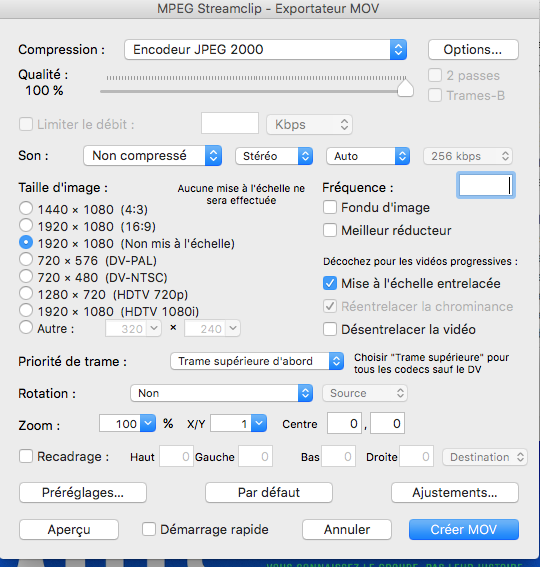This screenshot has width=540, height=567.
Task: Open the Stéréo channel dropdown
Action: tap(274, 156)
